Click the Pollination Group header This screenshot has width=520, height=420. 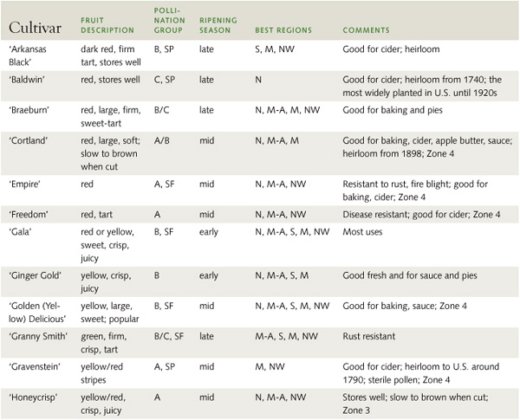[x=170, y=20]
